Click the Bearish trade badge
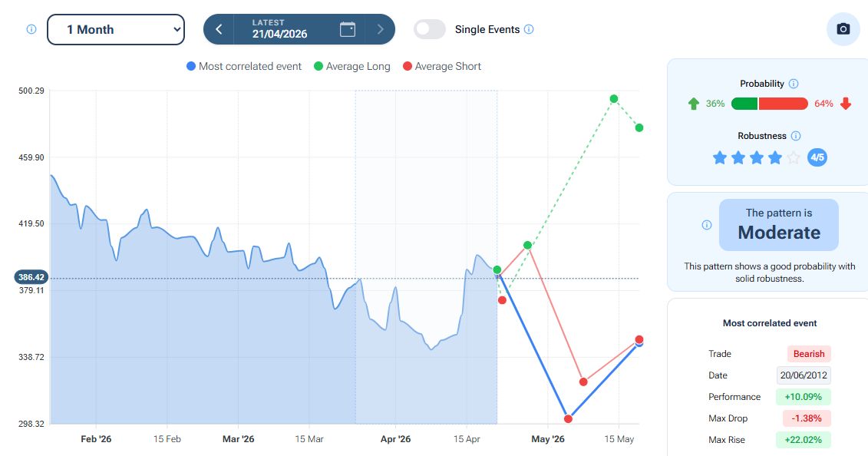 tap(809, 354)
